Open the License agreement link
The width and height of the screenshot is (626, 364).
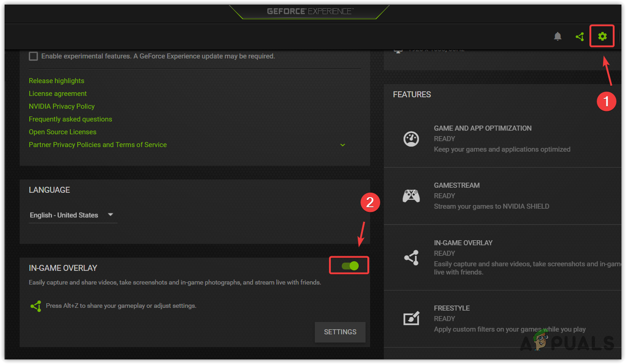(x=58, y=94)
